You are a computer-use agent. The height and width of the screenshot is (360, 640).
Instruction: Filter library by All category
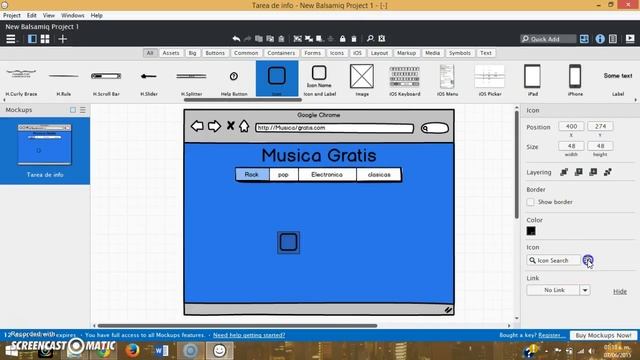(x=150, y=53)
